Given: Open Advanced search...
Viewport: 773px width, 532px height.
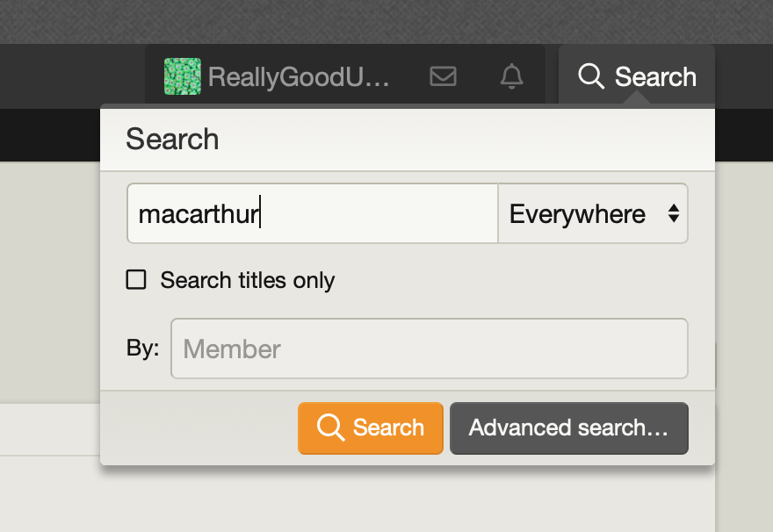Looking at the screenshot, I should [569, 428].
